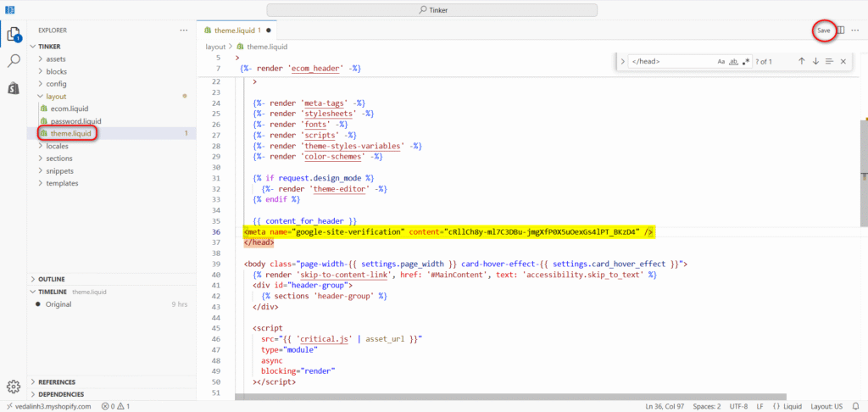Toggle Match Case in find widget
868x412 pixels.
(x=721, y=62)
